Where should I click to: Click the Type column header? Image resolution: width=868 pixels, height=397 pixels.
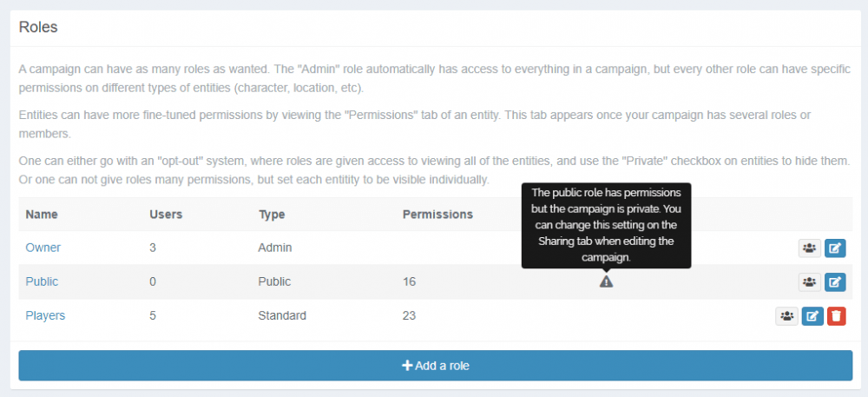(272, 215)
